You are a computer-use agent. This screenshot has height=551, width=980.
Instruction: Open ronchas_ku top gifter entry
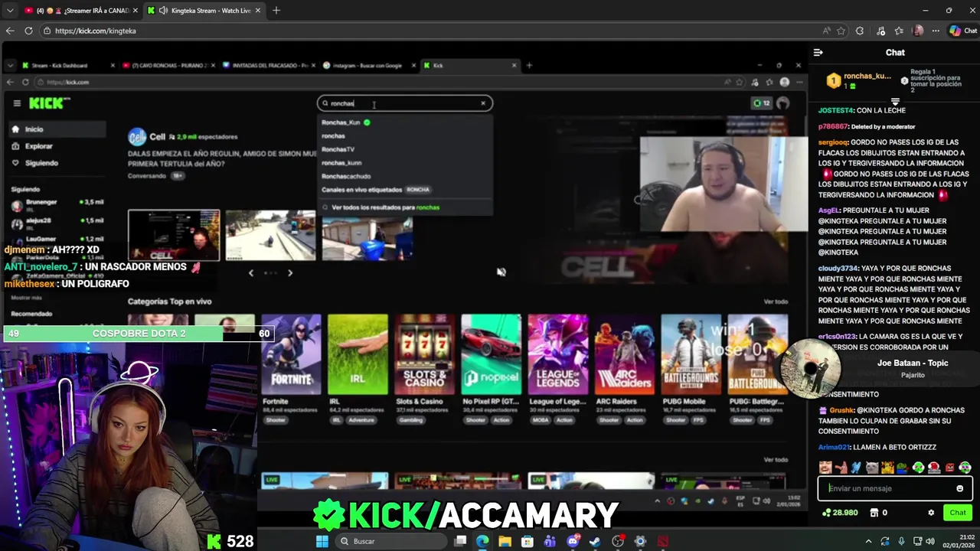point(859,80)
